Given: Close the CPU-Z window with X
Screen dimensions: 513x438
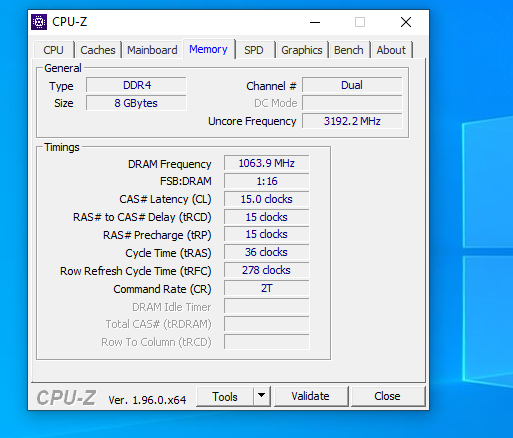Looking at the screenshot, I should [x=406, y=22].
